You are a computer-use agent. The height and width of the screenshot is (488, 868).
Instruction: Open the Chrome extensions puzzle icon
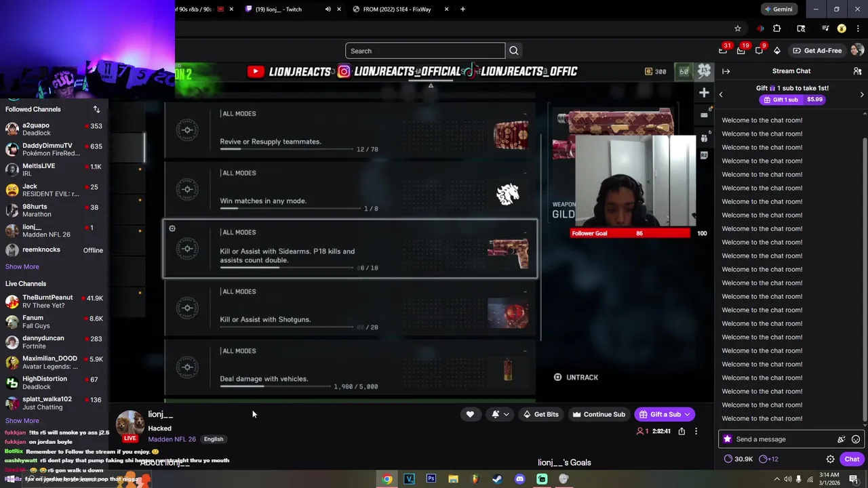[777, 28]
